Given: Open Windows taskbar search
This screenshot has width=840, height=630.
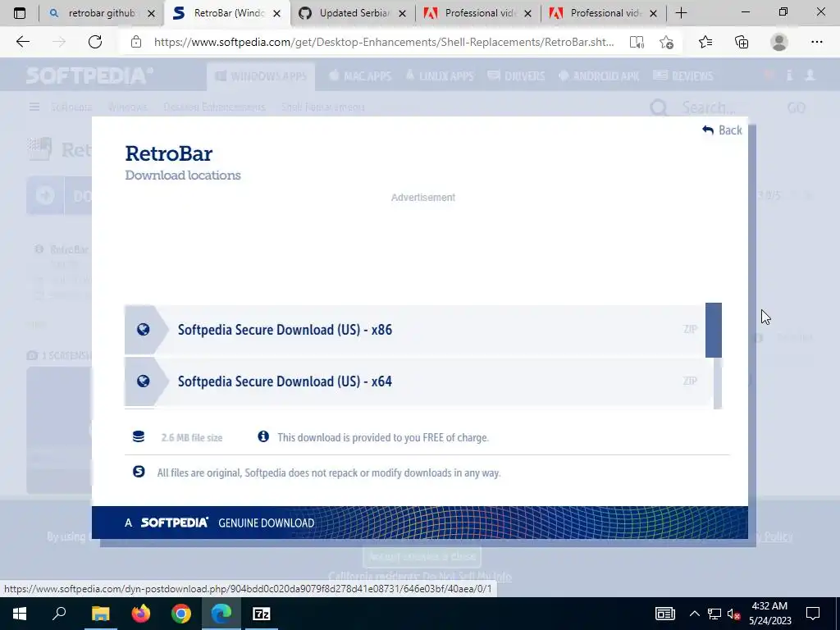Looking at the screenshot, I should [59, 614].
